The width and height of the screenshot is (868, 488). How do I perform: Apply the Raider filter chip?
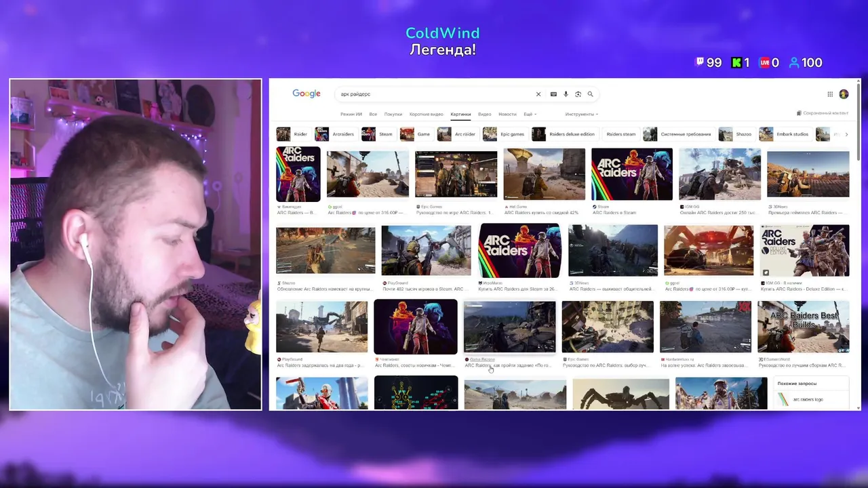[x=292, y=134]
